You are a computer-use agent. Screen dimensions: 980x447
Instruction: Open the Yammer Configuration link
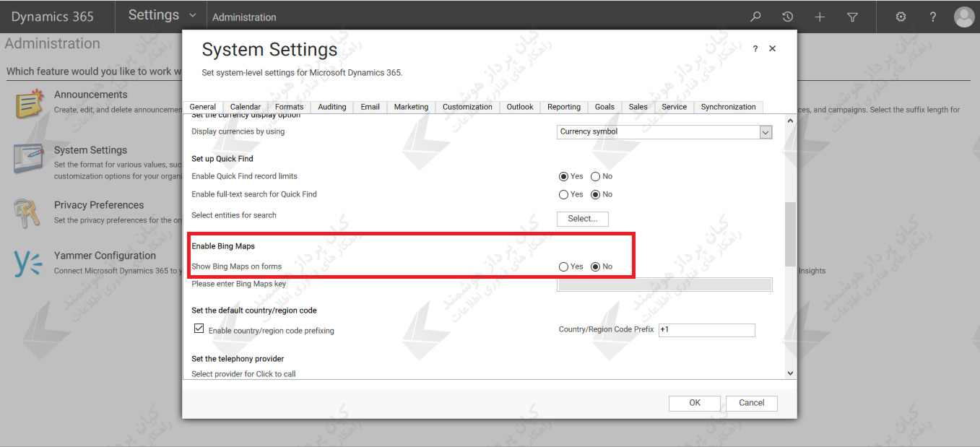point(105,256)
